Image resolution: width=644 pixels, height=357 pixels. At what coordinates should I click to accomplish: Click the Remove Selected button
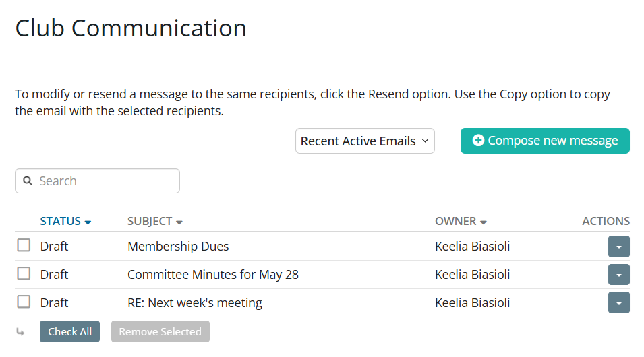[x=160, y=331]
